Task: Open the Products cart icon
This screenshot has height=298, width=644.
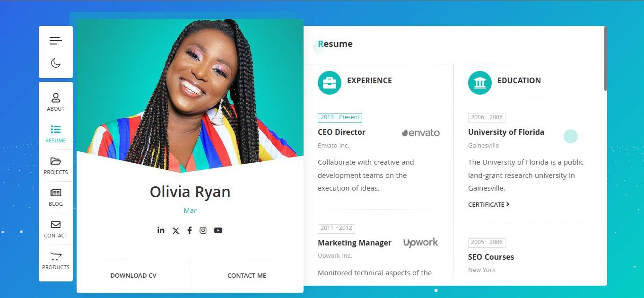Action: pos(56,256)
